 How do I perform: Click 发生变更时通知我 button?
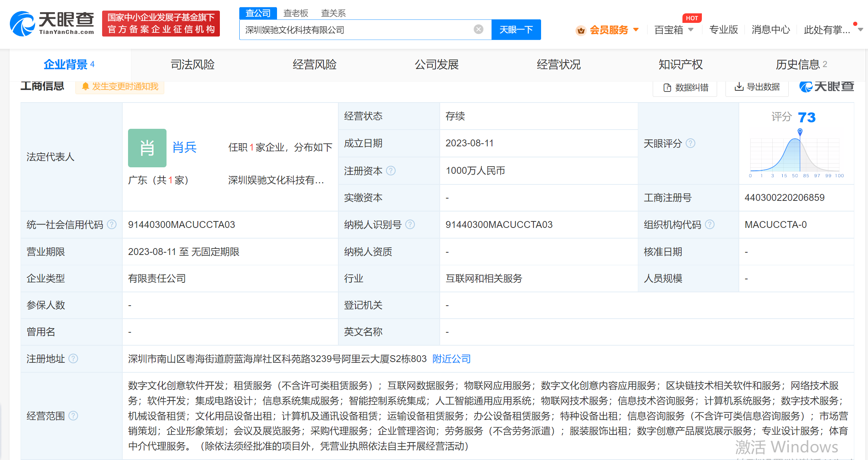(x=120, y=87)
